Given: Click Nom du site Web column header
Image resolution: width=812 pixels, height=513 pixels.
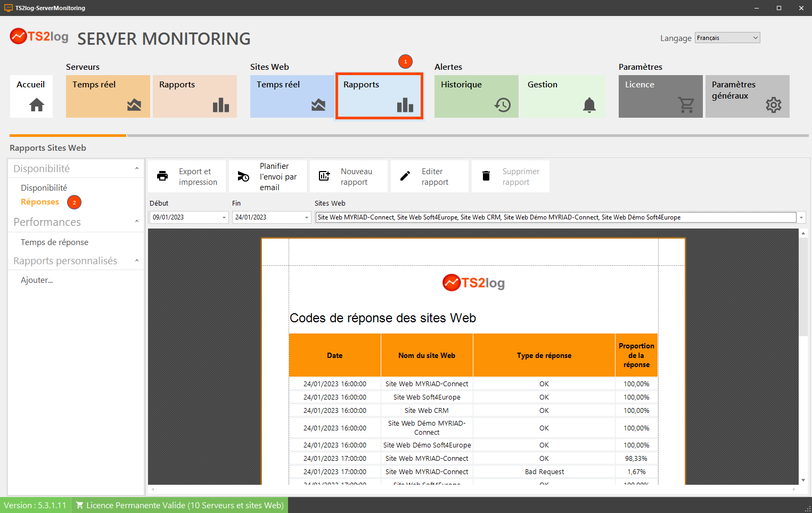Looking at the screenshot, I should coord(426,355).
